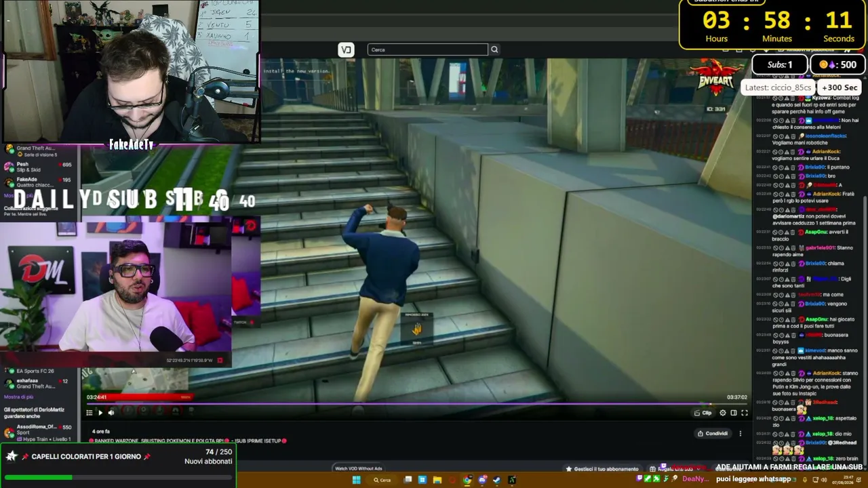Click the current time 03:24:41 label

point(96,397)
